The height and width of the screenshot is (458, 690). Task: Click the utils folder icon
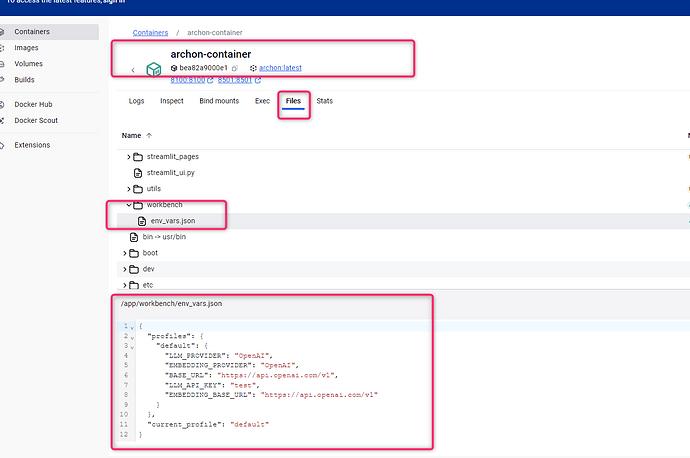coord(138,189)
